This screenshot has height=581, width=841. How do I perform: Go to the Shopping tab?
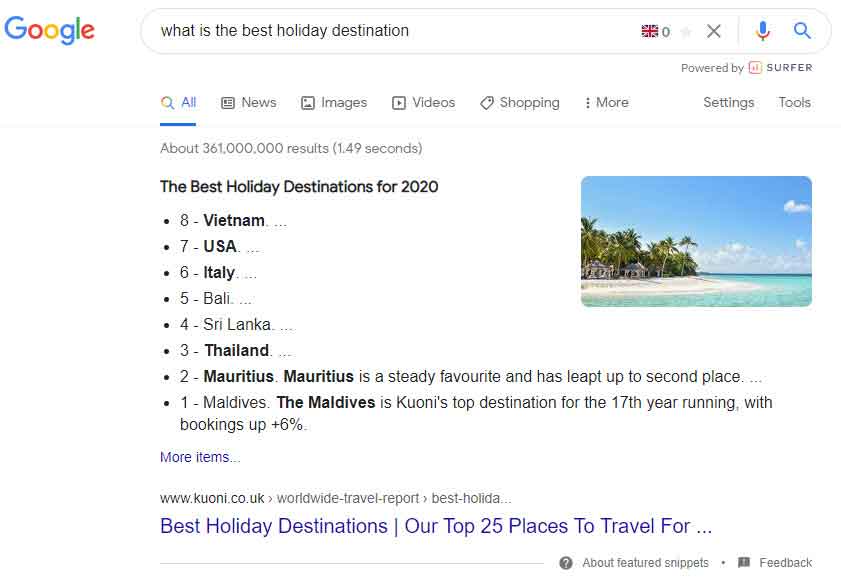[x=519, y=102]
